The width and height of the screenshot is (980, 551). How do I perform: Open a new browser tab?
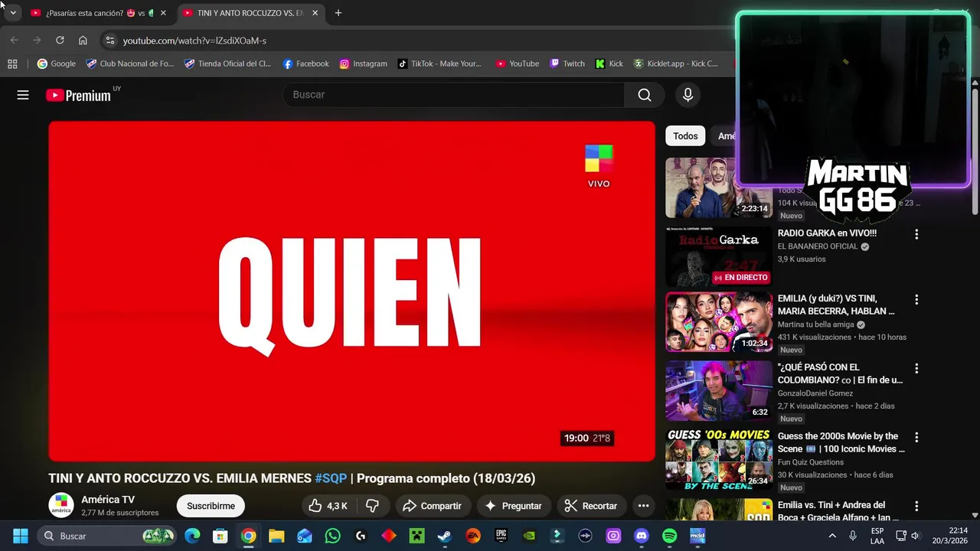pos(338,13)
